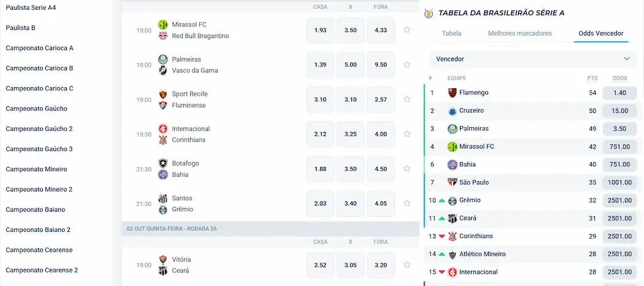Viewport: 644px width, 286px height.
Task: Go to Campeonato Mineiro in sidebar
Action: [x=36, y=169]
